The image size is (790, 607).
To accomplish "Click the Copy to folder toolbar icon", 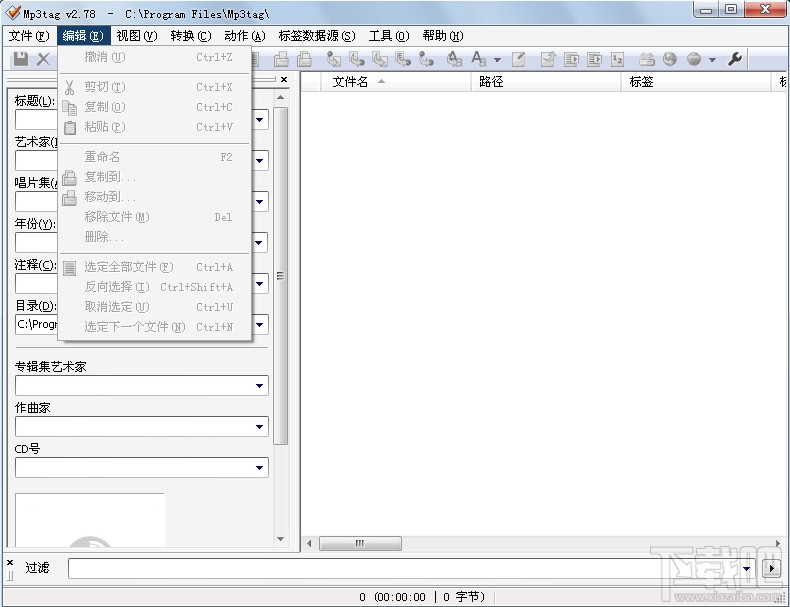I will 281,59.
